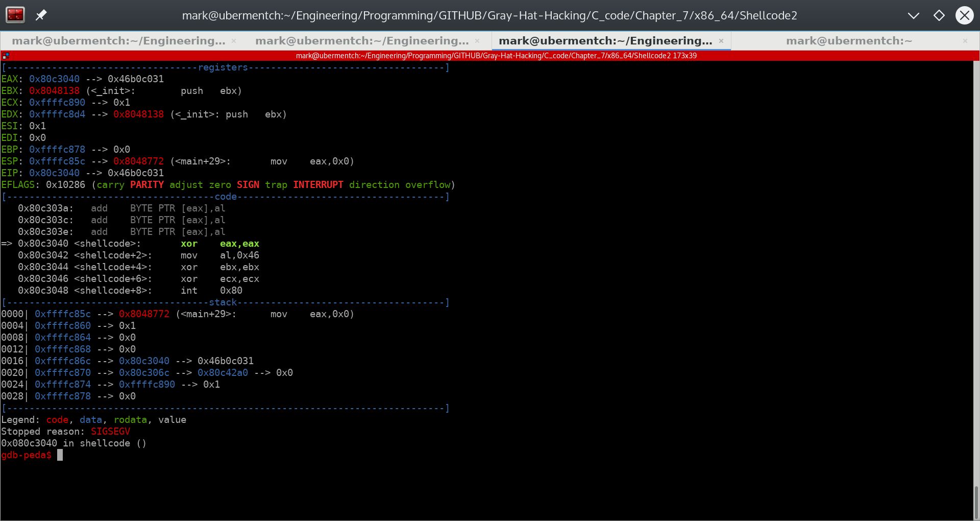Close the last mark@ubermentch:~ tab
980x521 pixels.
point(965,41)
